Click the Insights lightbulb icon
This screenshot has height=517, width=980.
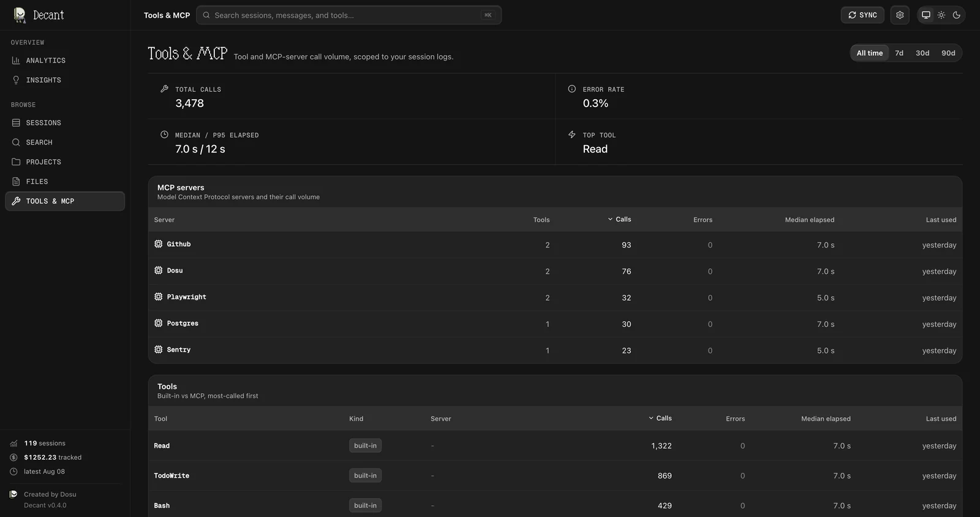[x=16, y=80]
